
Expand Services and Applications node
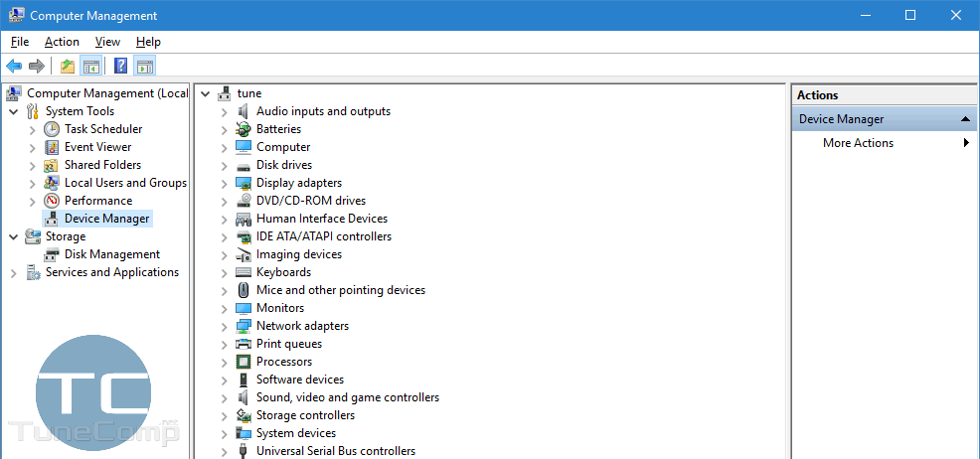click(14, 273)
